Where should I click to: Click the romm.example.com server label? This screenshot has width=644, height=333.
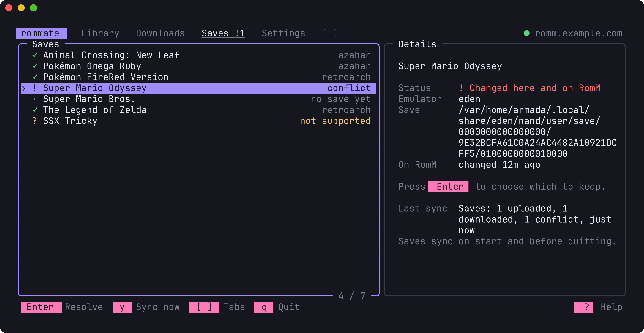(x=578, y=33)
